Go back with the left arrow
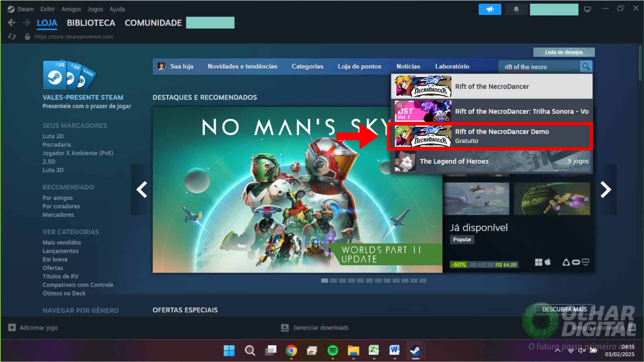The image size is (644, 362). pyautogui.click(x=11, y=22)
